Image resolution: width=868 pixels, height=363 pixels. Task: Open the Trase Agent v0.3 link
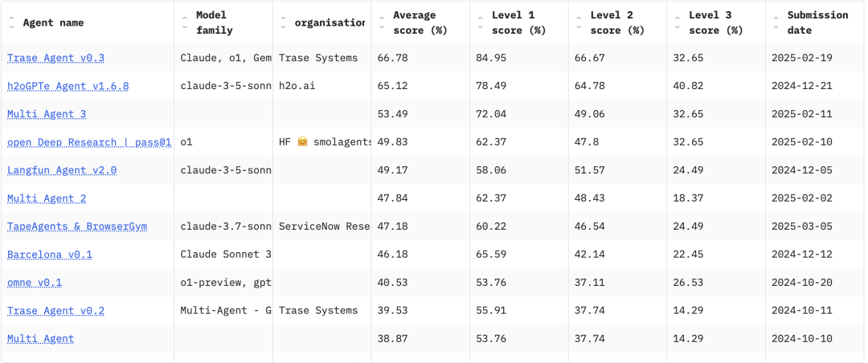tap(55, 58)
